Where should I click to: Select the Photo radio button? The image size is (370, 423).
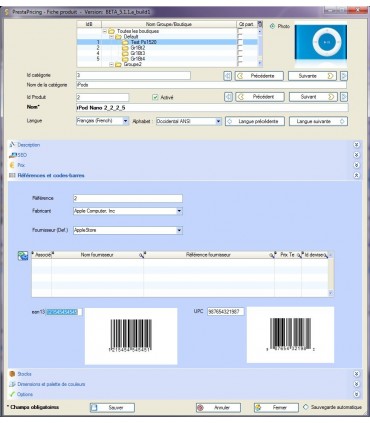[x=272, y=26]
